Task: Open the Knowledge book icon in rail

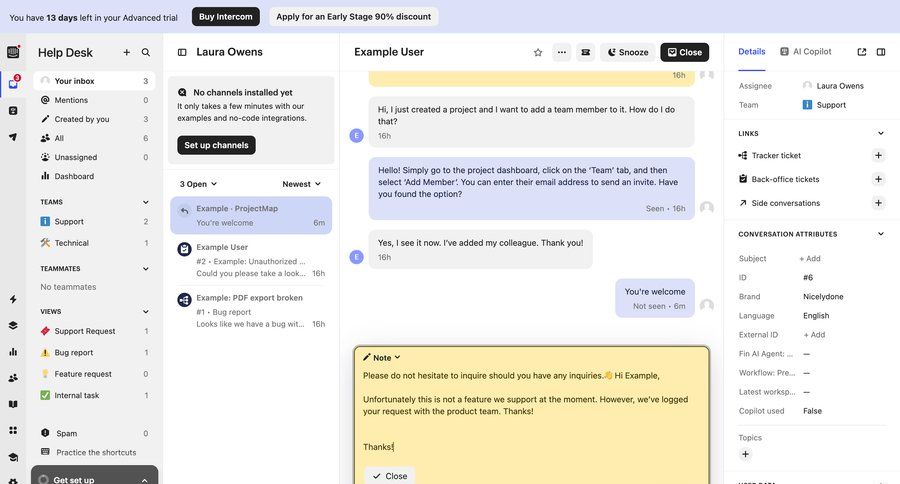Action: click(x=13, y=404)
